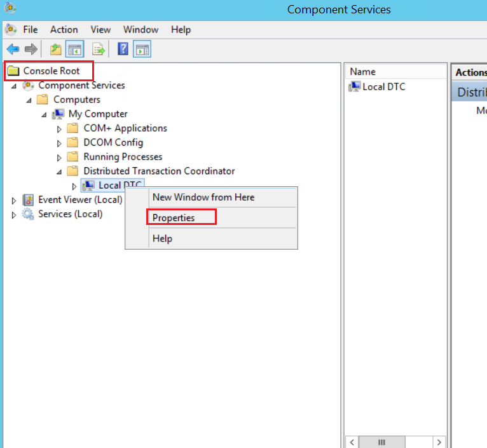Viewport: 487px width, 448px height.
Task: Click the Component Services title bar icon
Action: 10,8
